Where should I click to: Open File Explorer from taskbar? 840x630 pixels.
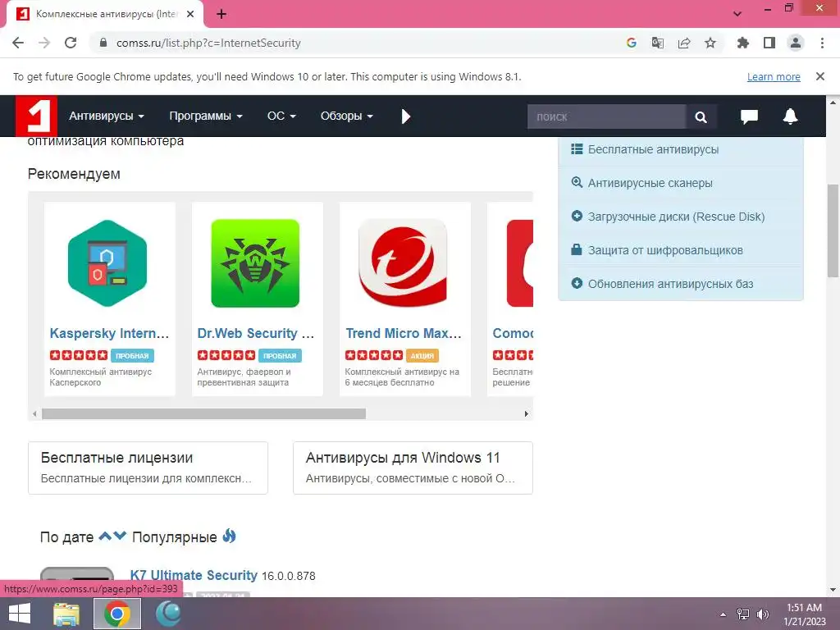[66, 614]
